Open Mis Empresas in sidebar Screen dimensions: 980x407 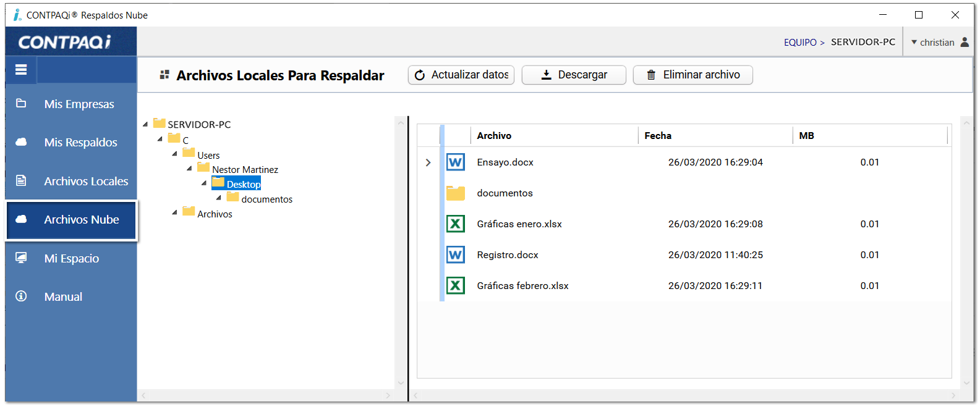coord(79,104)
